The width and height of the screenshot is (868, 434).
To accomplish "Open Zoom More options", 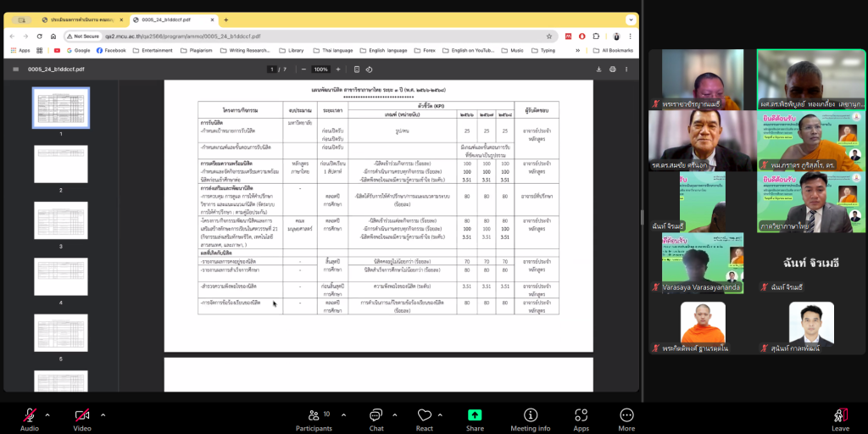I will click(x=626, y=420).
